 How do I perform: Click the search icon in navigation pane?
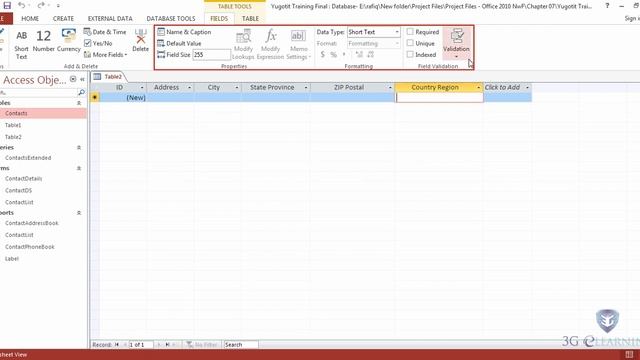(x=81, y=93)
